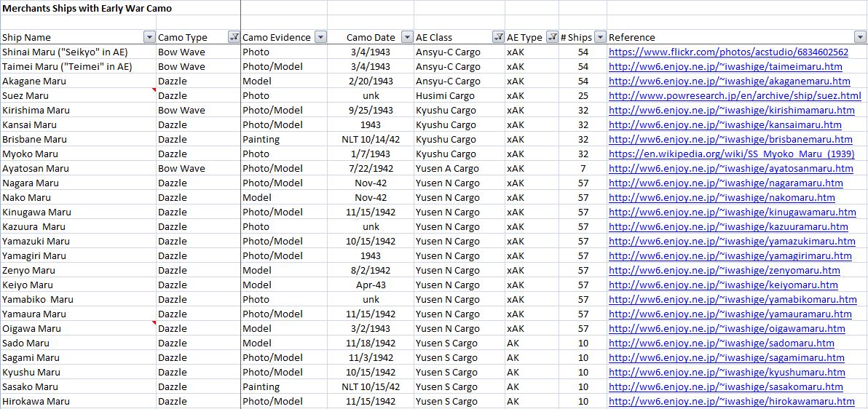868x409 pixels.
Task: Open the # Ships filter dropdown
Action: (x=600, y=37)
